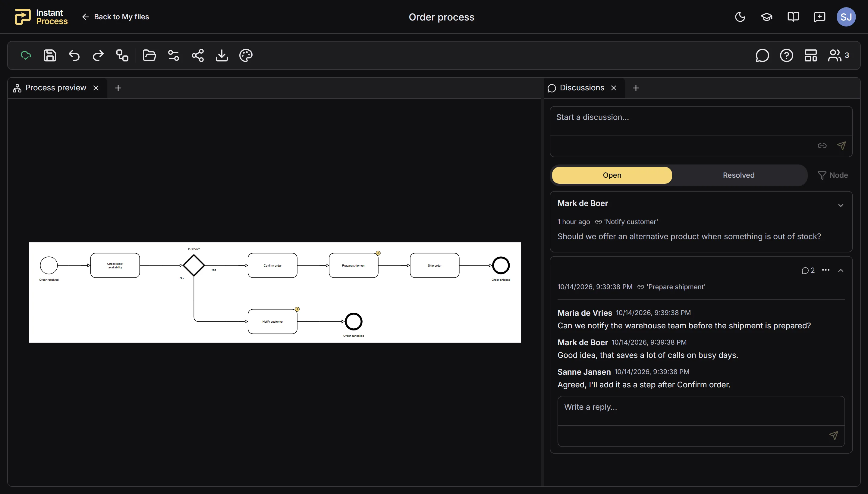
Task: Click the 'Prepare shipment' node link
Action: coord(671,287)
